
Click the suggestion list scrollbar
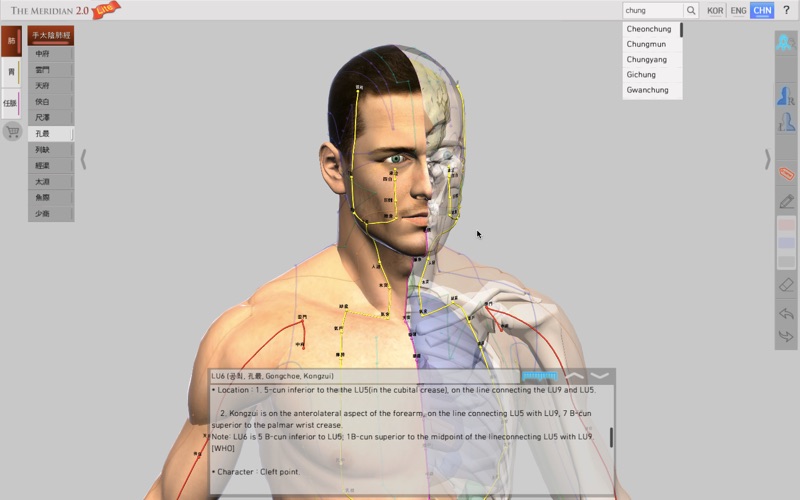681,30
